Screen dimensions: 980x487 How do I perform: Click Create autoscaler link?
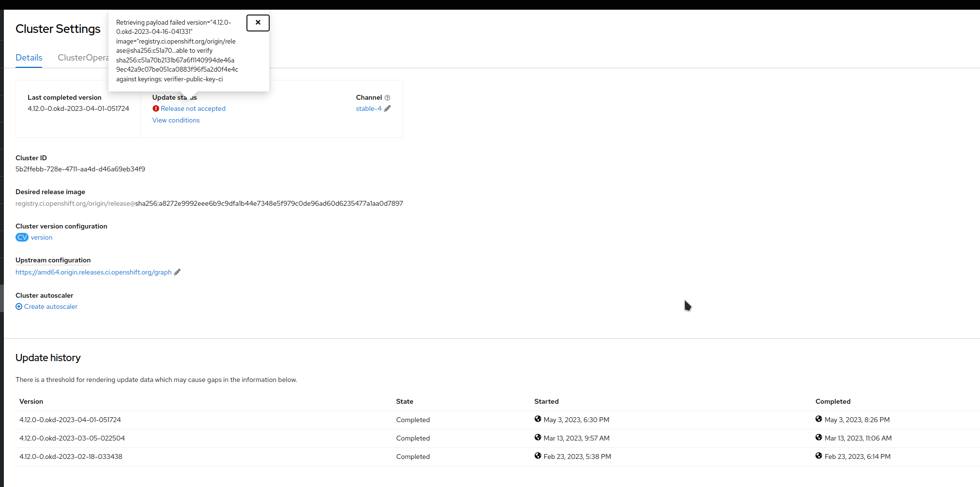click(51, 306)
